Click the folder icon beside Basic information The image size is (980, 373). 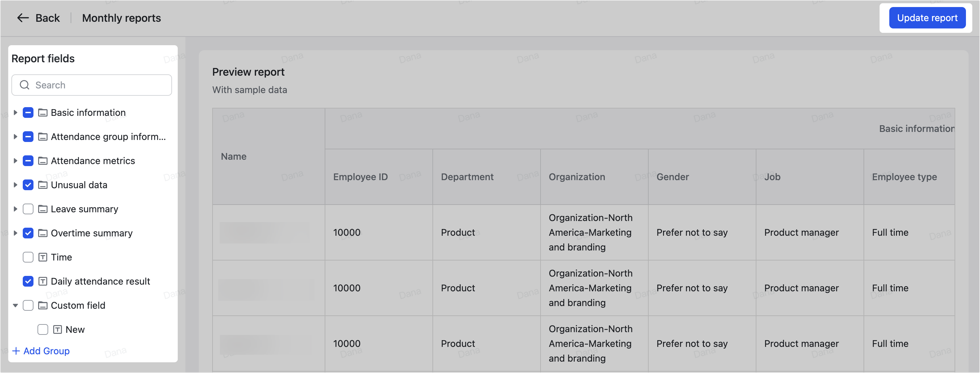tap(42, 112)
